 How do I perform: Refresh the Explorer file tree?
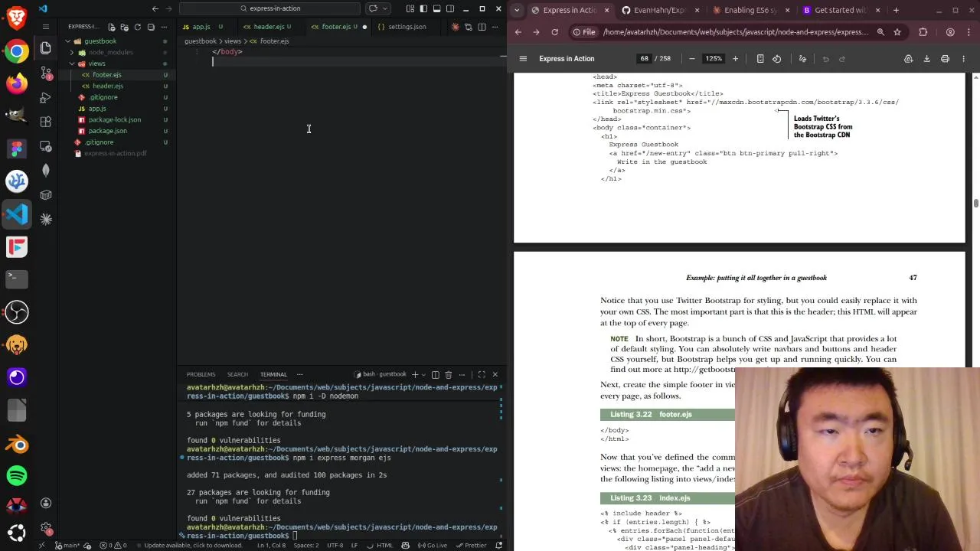(138, 27)
